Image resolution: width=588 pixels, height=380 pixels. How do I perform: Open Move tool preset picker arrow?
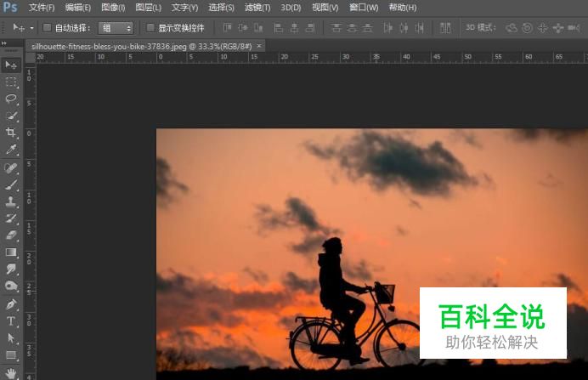pos(32,28)
